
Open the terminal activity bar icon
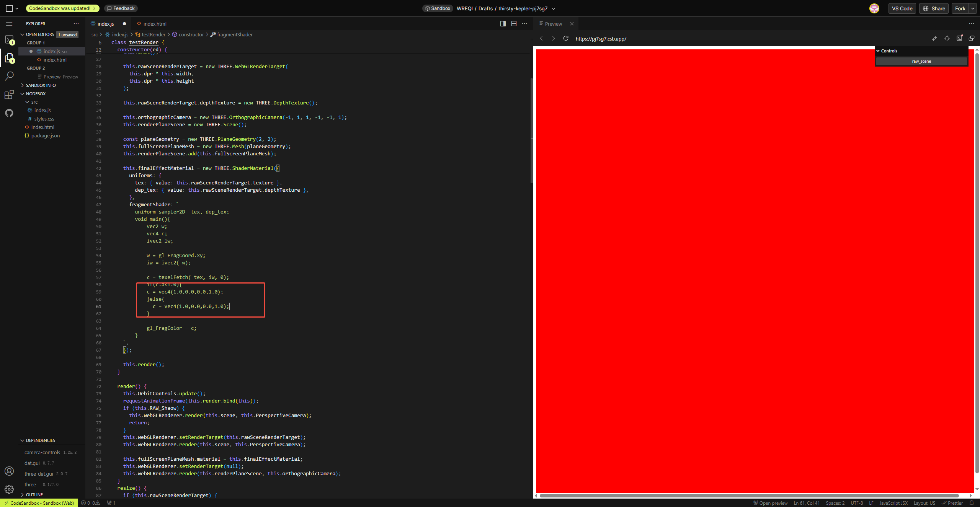9,40
